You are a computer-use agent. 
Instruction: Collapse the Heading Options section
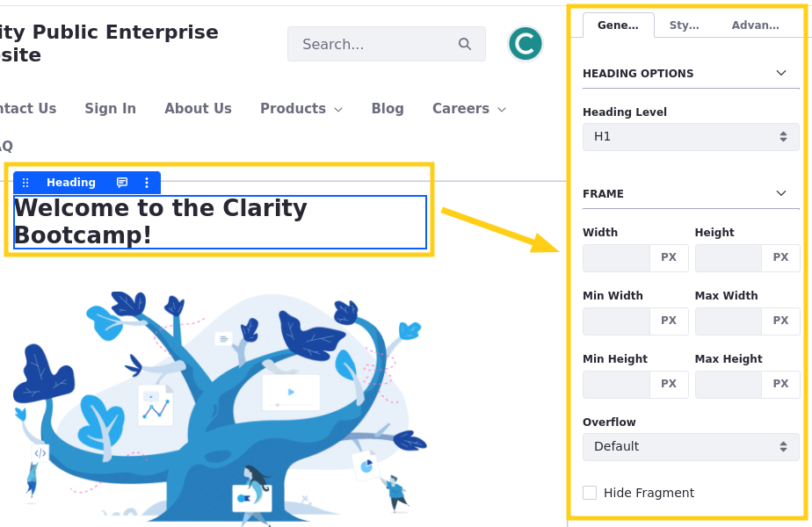tap(781, 73)
